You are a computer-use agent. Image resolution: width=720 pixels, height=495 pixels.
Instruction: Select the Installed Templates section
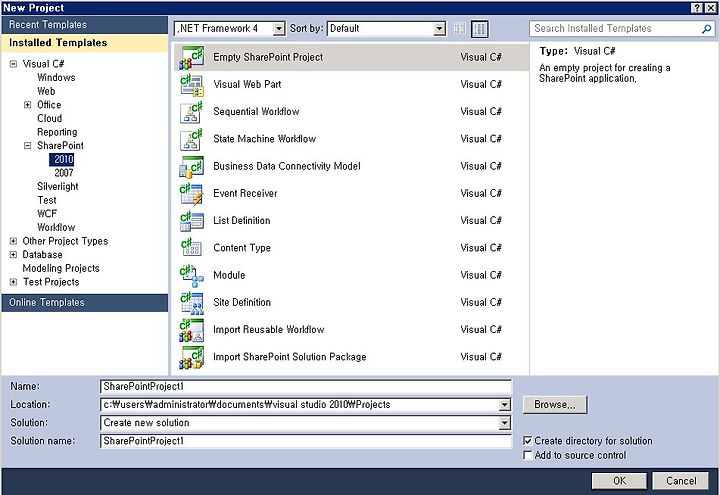tap(84, 43)
